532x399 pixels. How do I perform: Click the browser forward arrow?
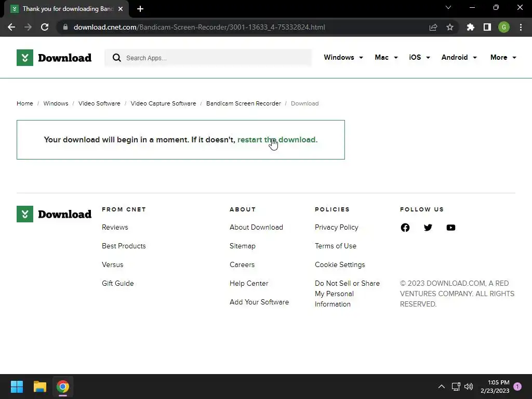pyautogui.click(x=28, y=27)
